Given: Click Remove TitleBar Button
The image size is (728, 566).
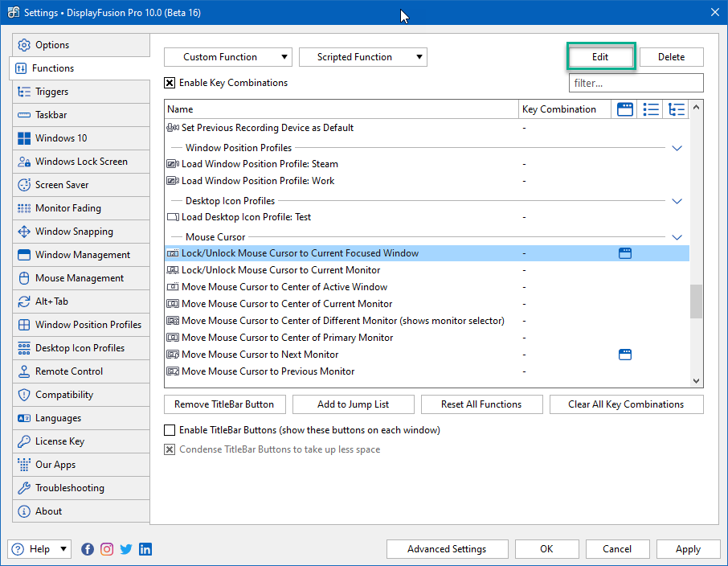Looking at the screenshot, I should 225,404.
